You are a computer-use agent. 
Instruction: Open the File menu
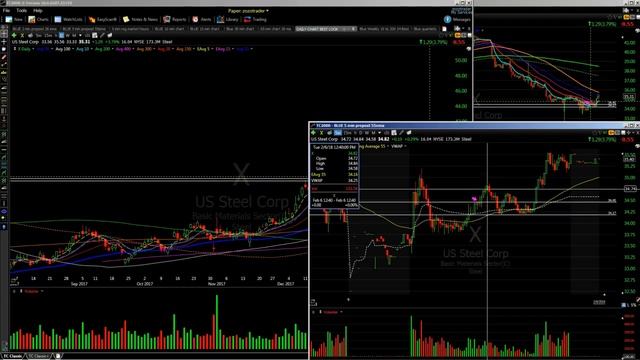(6, 11)
